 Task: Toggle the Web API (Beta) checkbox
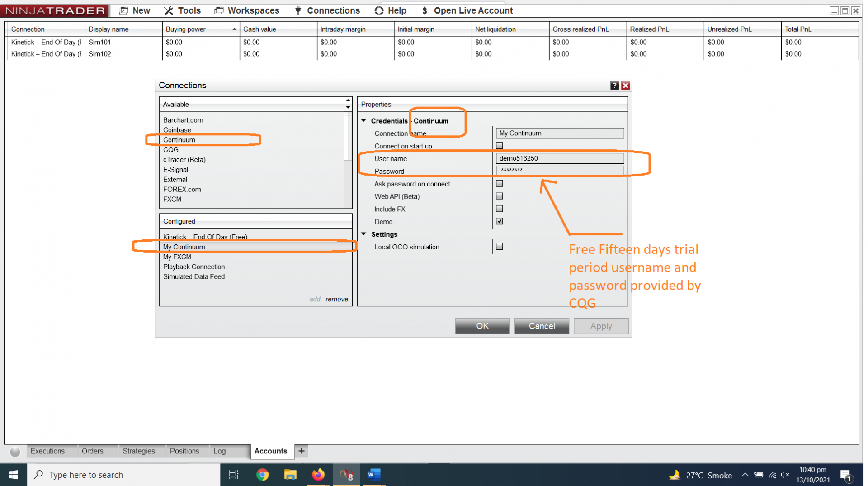500,196
